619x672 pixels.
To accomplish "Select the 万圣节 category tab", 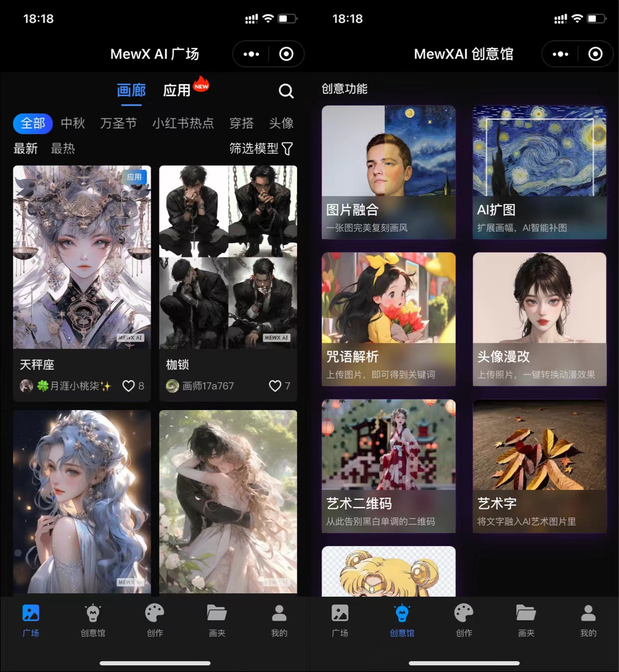I will click(x=118, y=124).
